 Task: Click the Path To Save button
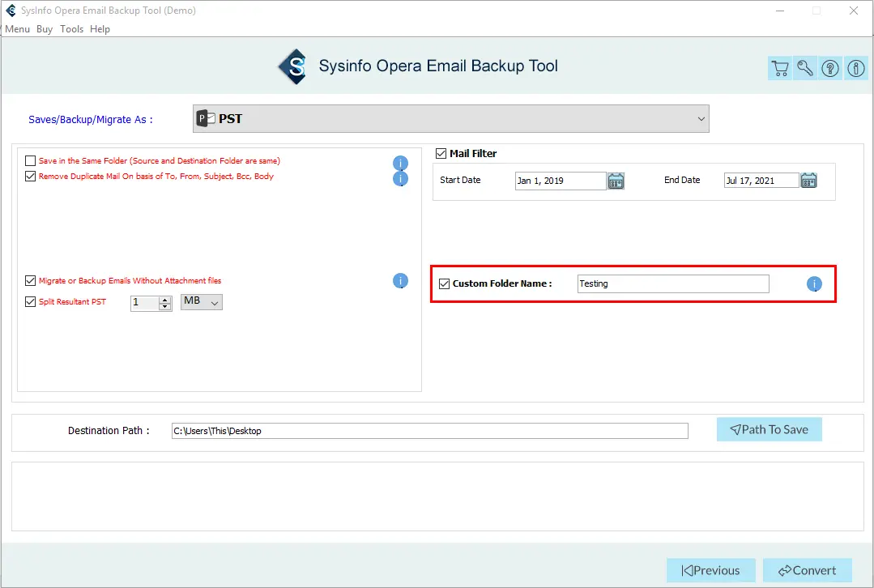(x=769, y=430)
